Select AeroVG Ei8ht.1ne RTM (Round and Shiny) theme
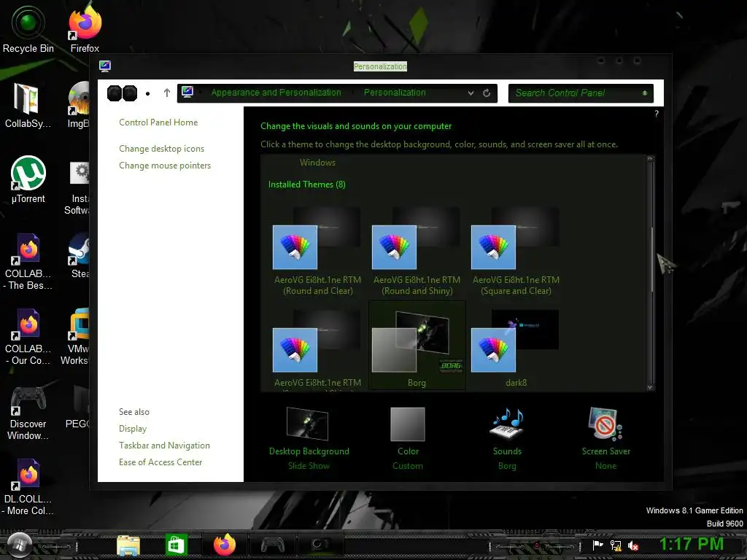 tap(417, 252)
